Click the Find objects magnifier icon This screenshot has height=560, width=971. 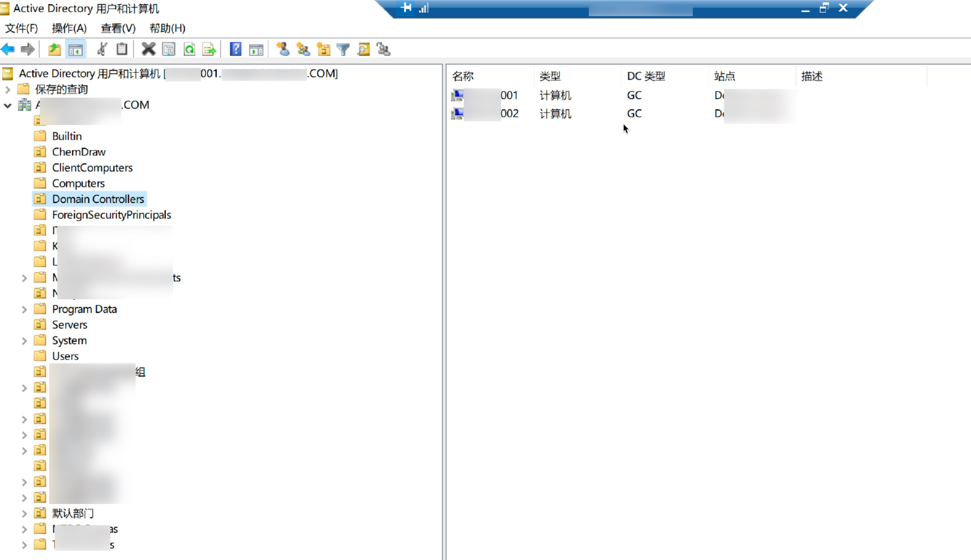(364, 49)
